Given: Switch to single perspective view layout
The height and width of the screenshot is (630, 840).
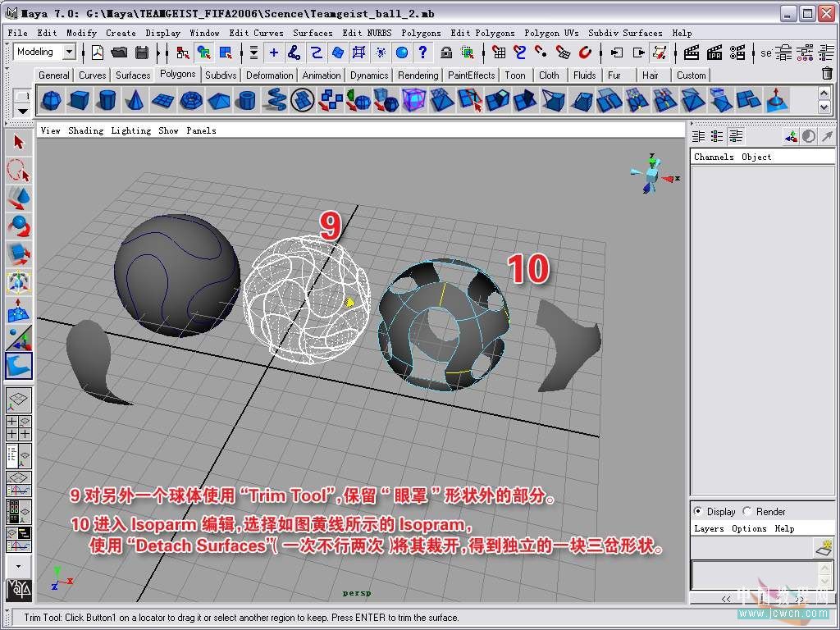Looking at the screenshot, I should tap(19, 400).
